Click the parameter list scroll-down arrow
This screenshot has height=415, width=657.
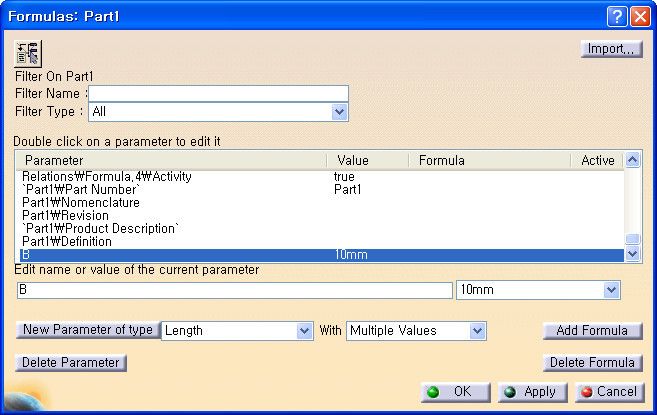[632, 253]
